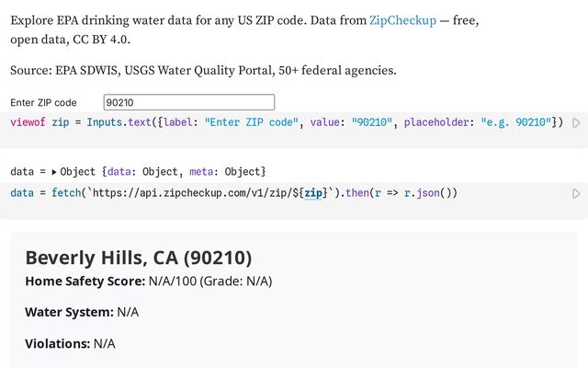The image size is (588, 368).
Task: Click the Enter ZIP code label
Action: (x=44, y=103)
